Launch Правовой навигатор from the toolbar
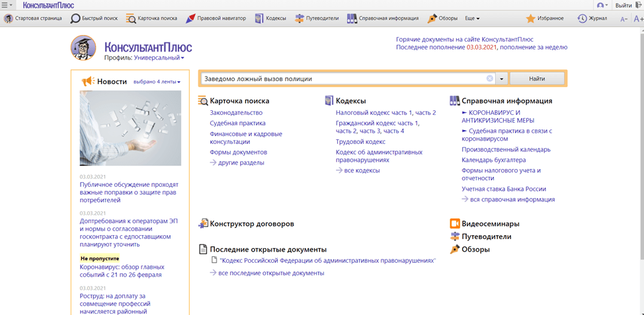This screenshot has width=644, height=315. (215, 18)
